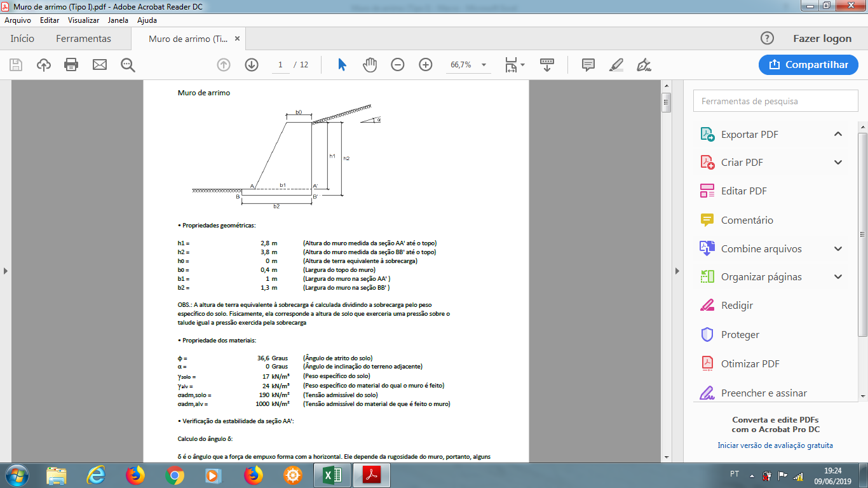Viewport: 868px width, 488px height.
Task: Select the highlight text pen tool
Action: [616, 65]
